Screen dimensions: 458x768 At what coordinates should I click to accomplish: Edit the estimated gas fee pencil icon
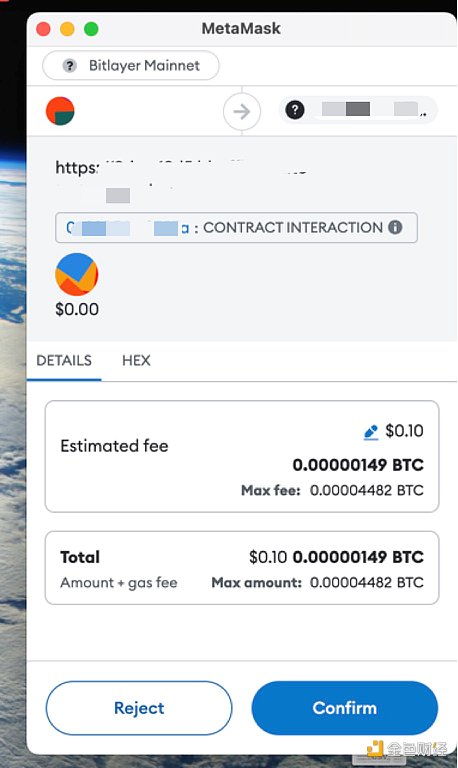tap(371, 432)
